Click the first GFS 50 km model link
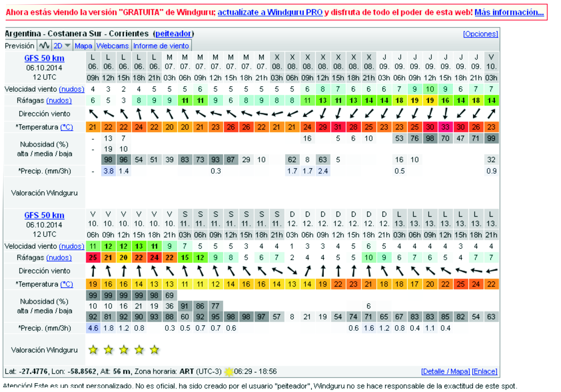Image resolution: width=561 pixels, height=392 pixels. pyautogui.click(x=44, y=58)
